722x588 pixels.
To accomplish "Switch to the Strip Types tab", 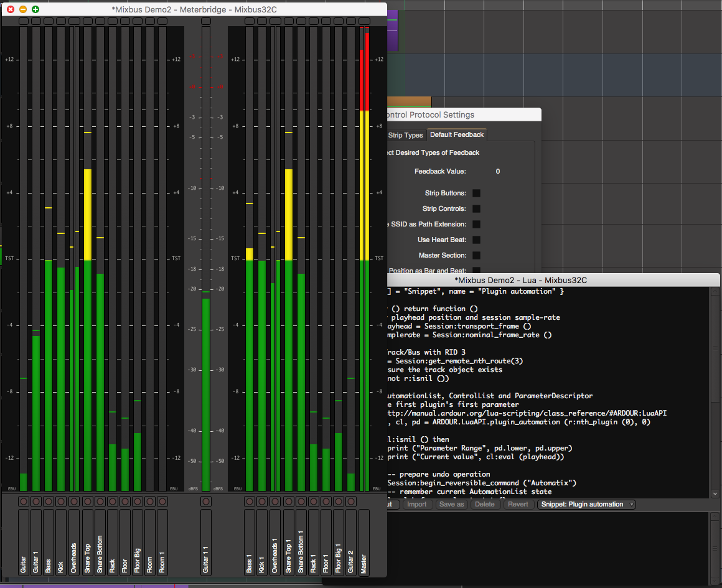I will (x=405, y=135).
